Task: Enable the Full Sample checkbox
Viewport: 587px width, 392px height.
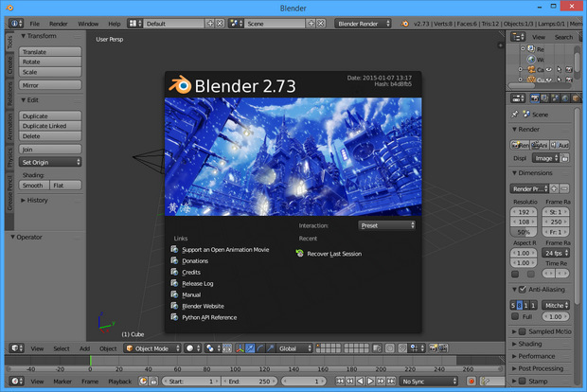Action: [515, 316]
